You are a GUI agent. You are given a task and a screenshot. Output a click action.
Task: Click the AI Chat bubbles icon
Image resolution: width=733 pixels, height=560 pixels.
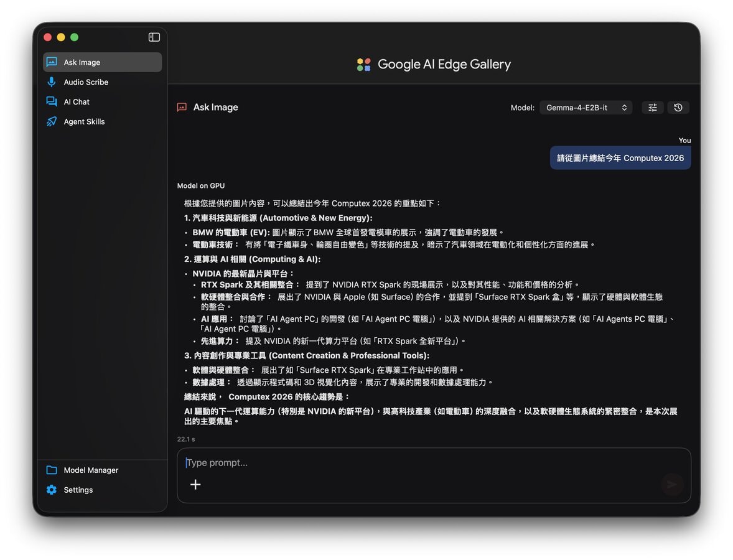tap(52, 101)
